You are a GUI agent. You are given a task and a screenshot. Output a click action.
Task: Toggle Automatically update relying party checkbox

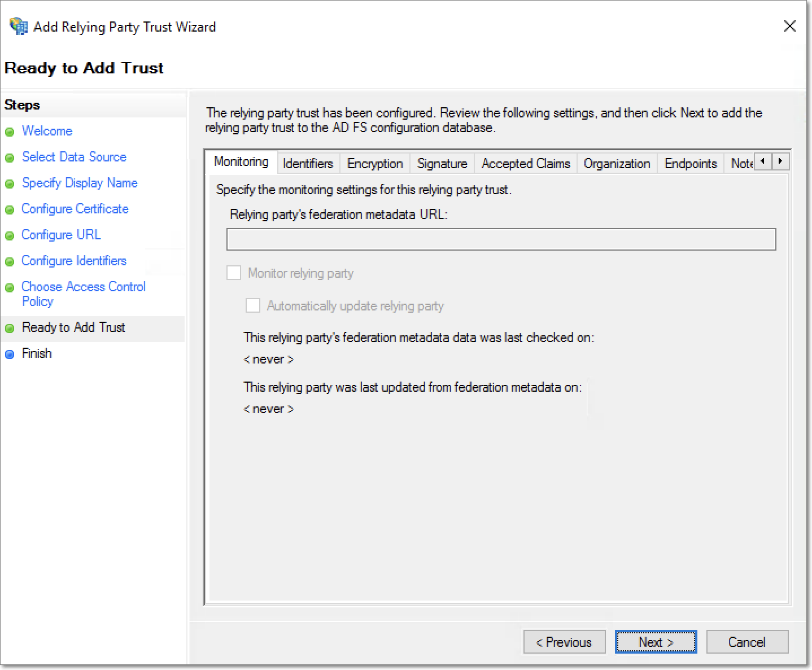click(253, 306)
